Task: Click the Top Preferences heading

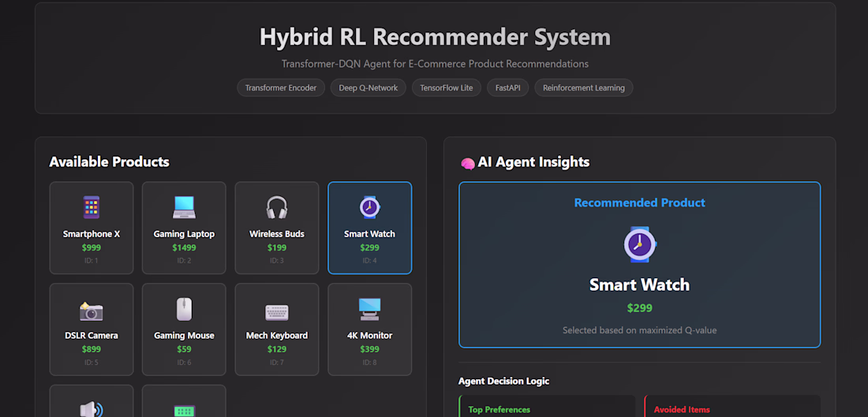Action: 499,410
